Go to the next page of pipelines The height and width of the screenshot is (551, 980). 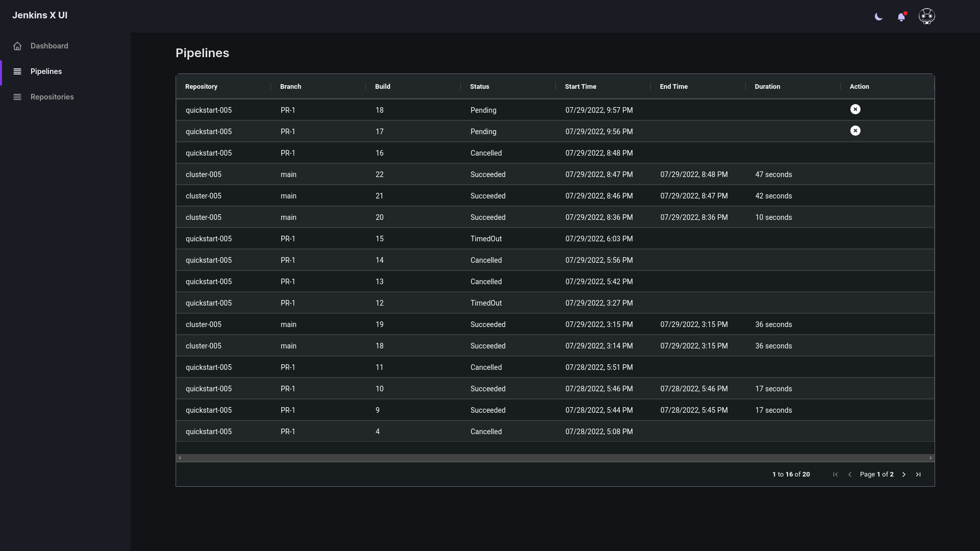(x=903, y=474)
